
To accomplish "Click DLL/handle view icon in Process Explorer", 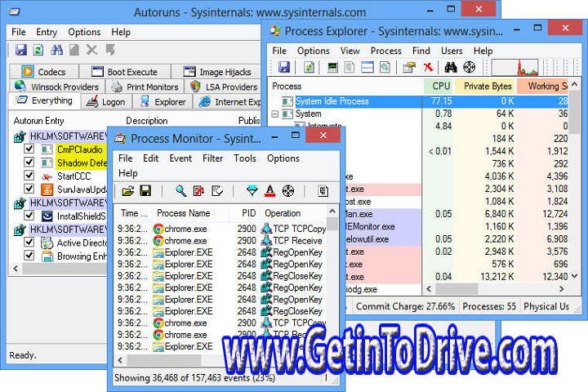I will 385,67.
